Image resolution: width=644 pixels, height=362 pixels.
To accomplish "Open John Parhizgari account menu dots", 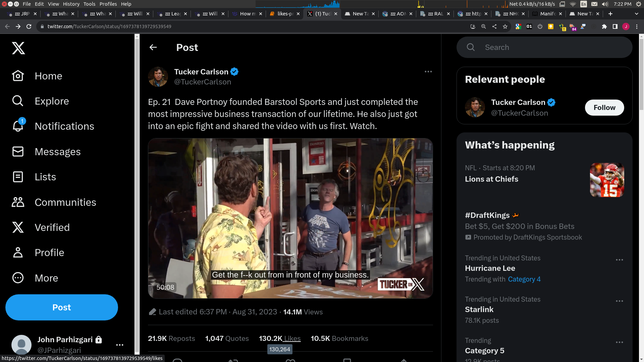I will 120,345.
